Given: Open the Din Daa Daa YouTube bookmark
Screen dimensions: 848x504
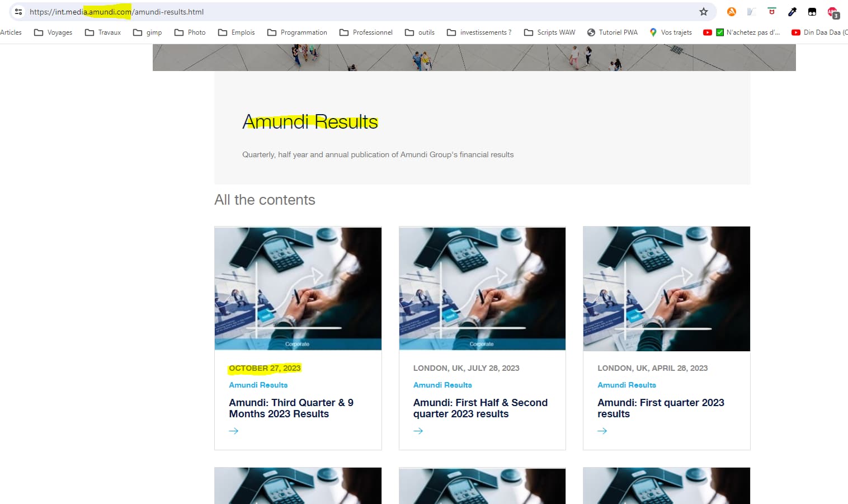Looking at the screenshot, I should pos(819,32).
